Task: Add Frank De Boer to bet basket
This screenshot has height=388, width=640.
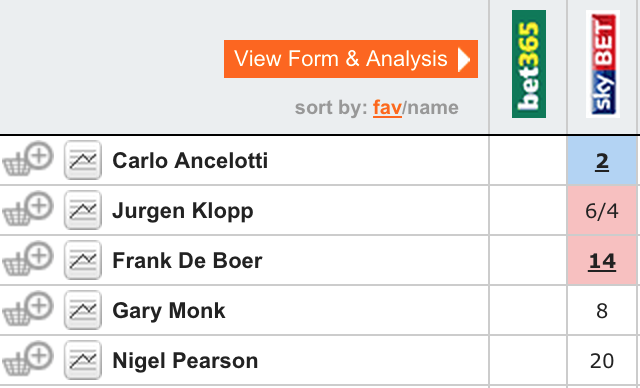Action: pos(28,259)
